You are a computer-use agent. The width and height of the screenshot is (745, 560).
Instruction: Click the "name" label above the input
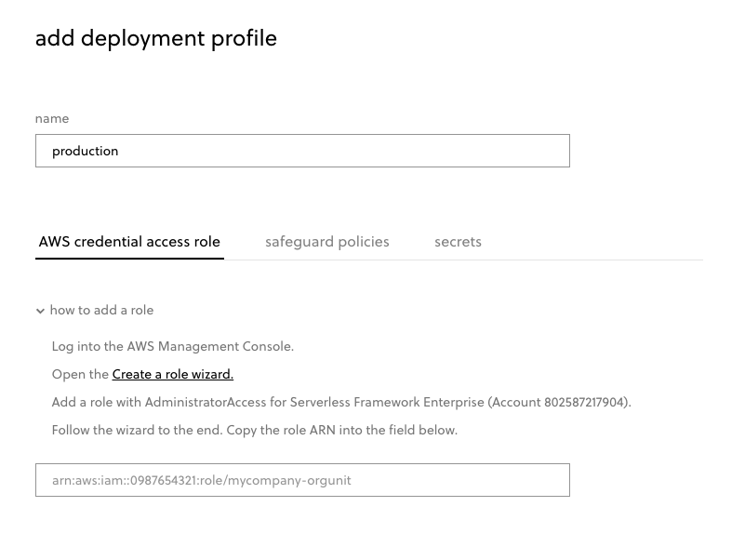point(52,118)
